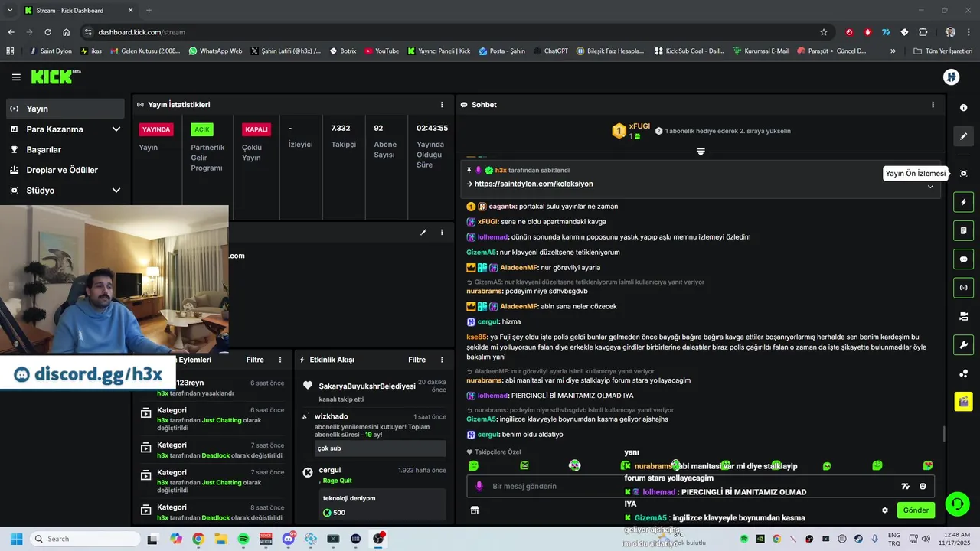Click the chat scrollbar thumb

pyautogui.click(x=944, y=434)
